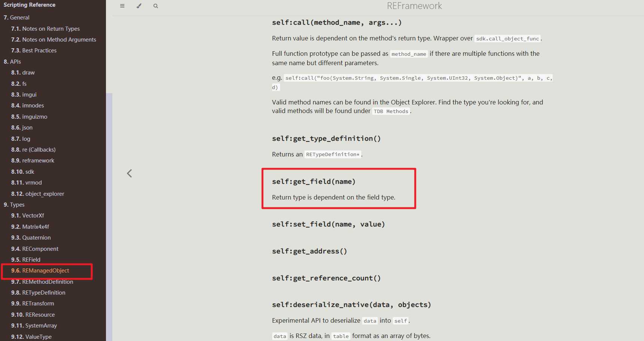644x341 pixels.
Task: Jump to self:get_type_definition() heading
Action: pyautogui.click(x=326, y=138)
